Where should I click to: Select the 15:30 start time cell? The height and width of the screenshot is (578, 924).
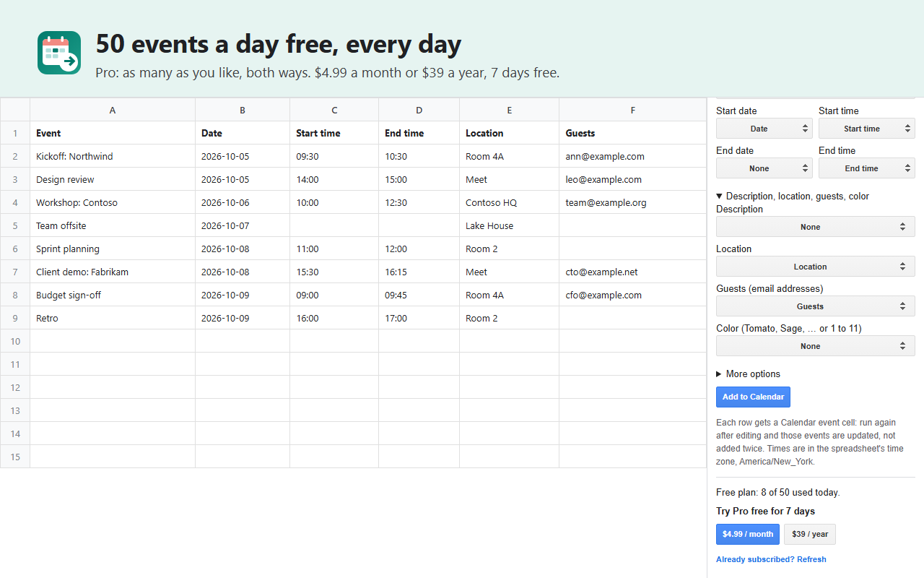point(334,272)
